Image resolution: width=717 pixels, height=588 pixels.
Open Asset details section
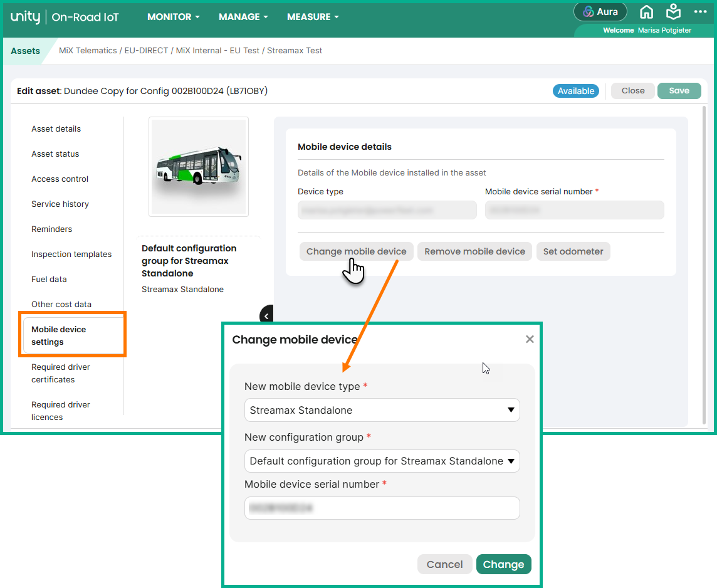56,129
